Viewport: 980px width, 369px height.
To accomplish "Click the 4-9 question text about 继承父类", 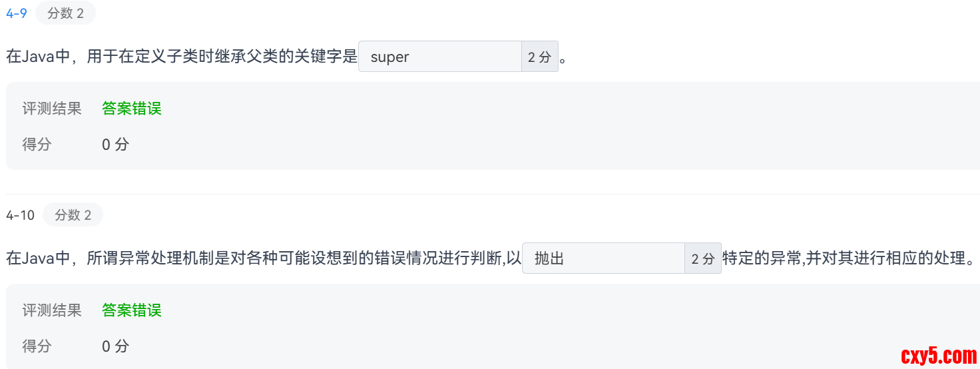I will (181, 57).
